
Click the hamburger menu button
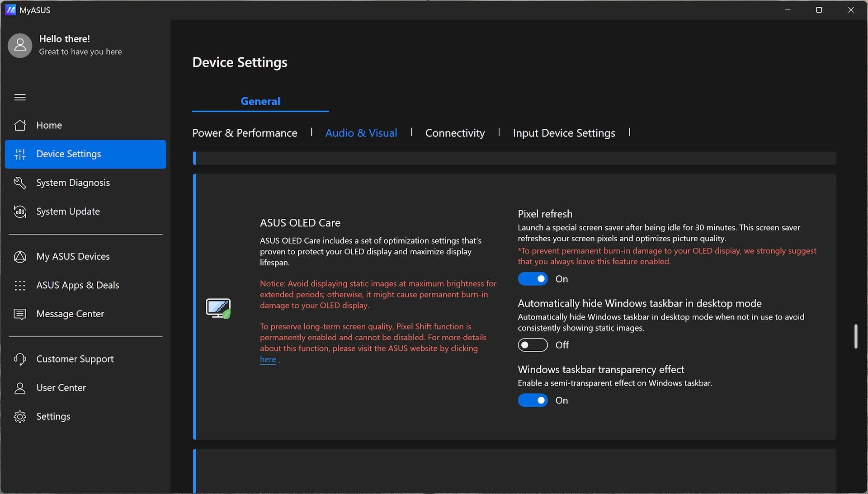click(x=20, y=97)
